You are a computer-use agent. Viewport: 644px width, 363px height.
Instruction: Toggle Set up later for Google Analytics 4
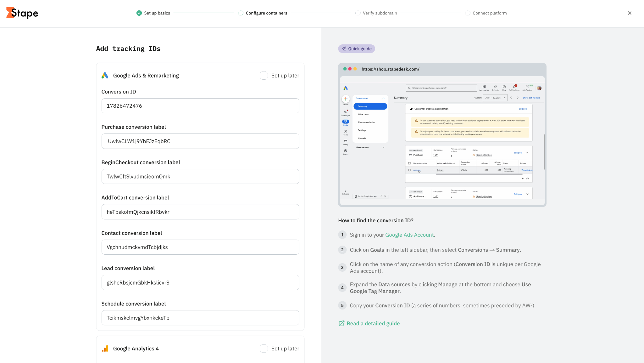[264, 349]
